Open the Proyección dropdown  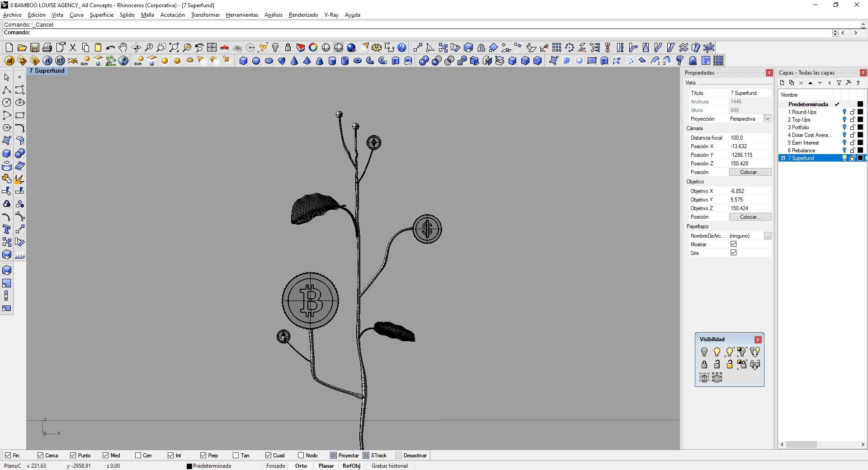[767, 119]
